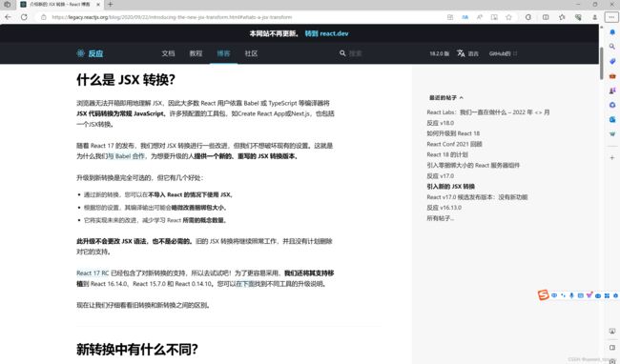Click the React logo home link
Image resolution: width=620 pixels, height=364 pixels.
click(90, 53)
